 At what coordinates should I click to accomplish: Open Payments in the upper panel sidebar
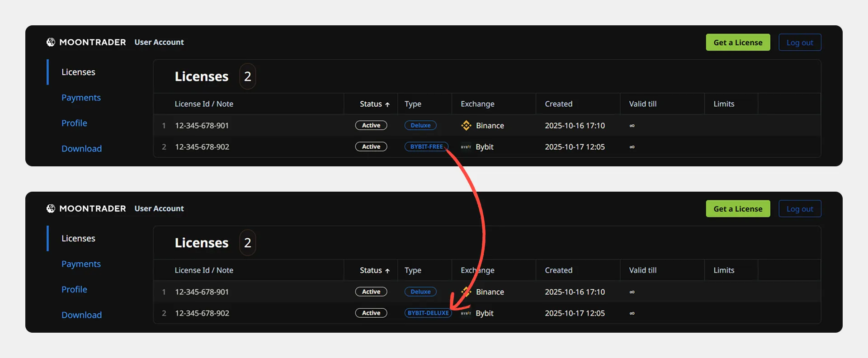click(x=81, y=98)
